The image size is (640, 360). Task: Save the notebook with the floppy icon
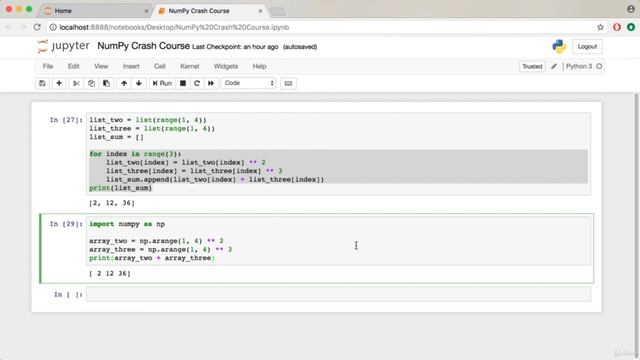pos(42,83)
